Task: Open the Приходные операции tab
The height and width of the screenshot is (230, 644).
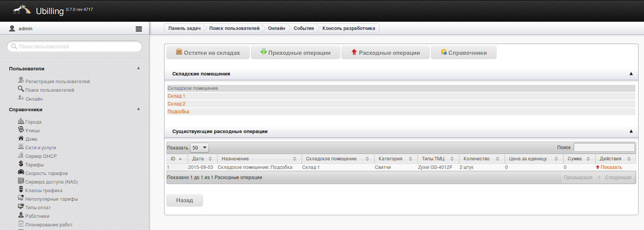Action: [296, 53]
